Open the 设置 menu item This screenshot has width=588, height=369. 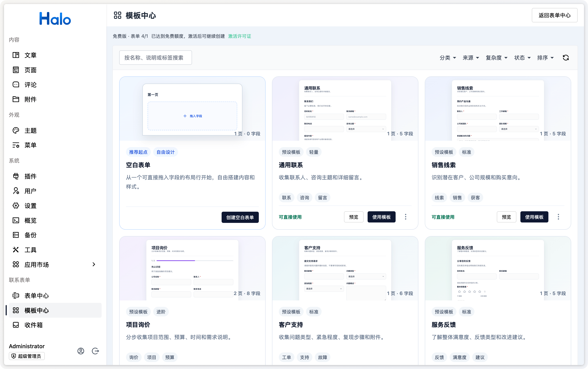coord(55,206)
